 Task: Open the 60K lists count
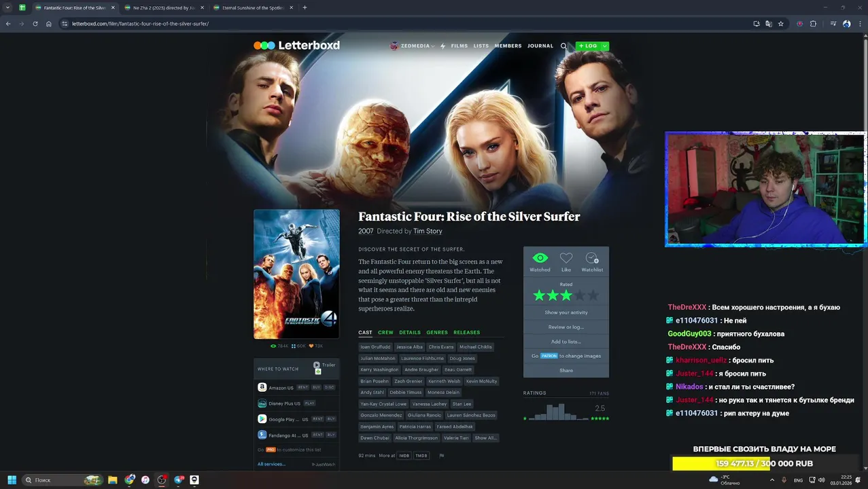298,346
